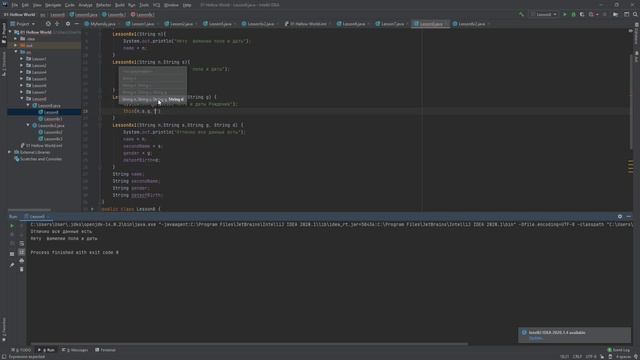Image resolution: width=640 pixels, height=360 pixels.
Task: Open the Terminal tool window button
Action: coord(105,350)
